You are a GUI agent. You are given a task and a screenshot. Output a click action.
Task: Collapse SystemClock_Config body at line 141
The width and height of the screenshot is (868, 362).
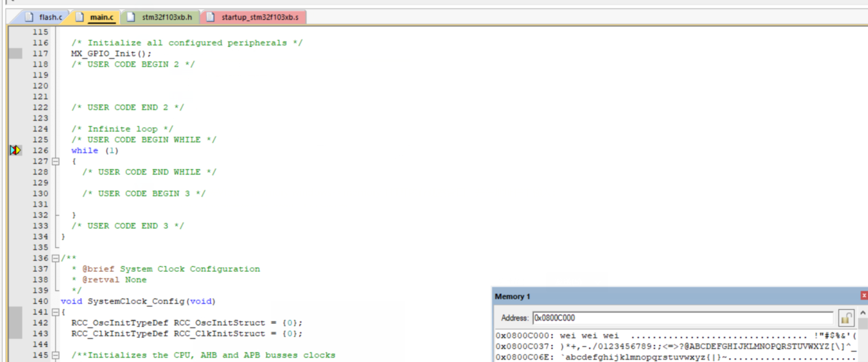coord(56,312)
